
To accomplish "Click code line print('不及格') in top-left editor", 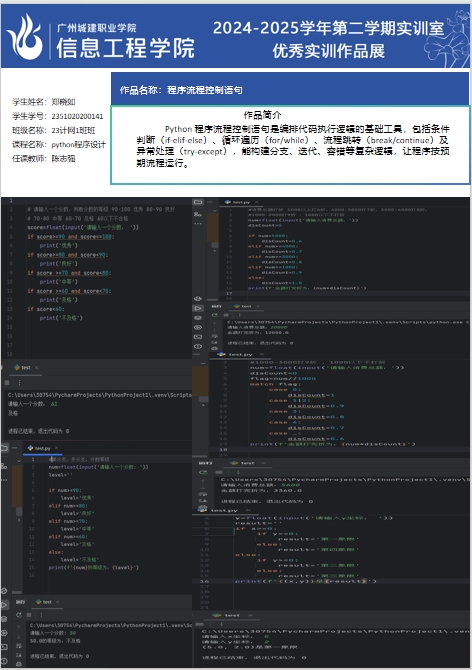I will coord(61,318).
